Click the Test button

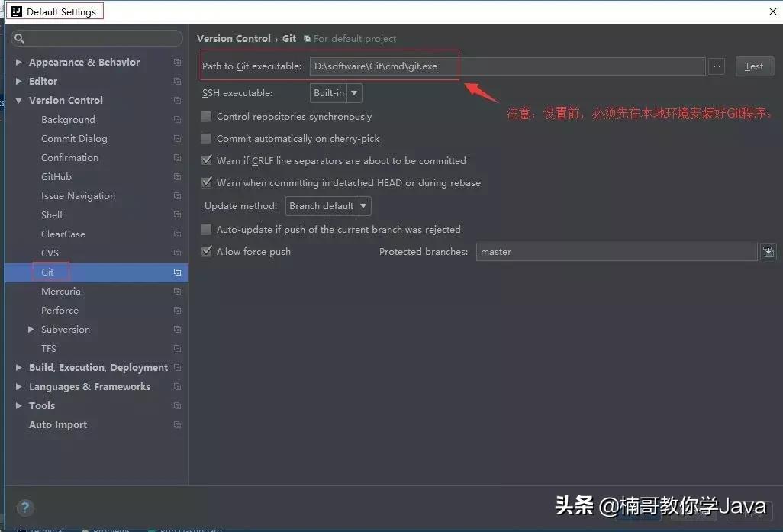tap(754, 66)
